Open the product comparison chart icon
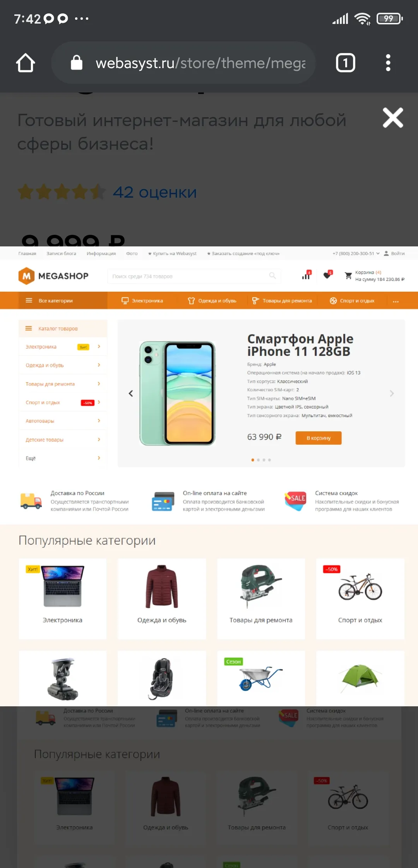The height and width of the screenshot is (868, 418). click(307, 275)
